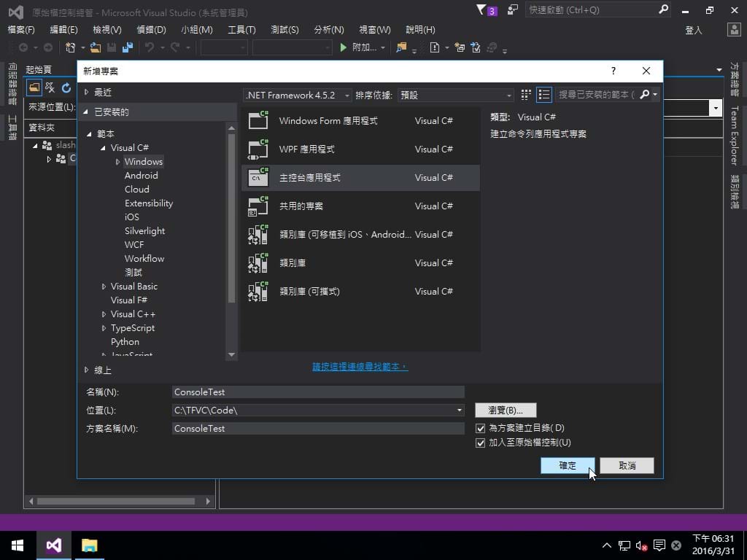Screen dimensions: 747x560
Task: Select Silverlight category in tree
Action: pos(144,231)
